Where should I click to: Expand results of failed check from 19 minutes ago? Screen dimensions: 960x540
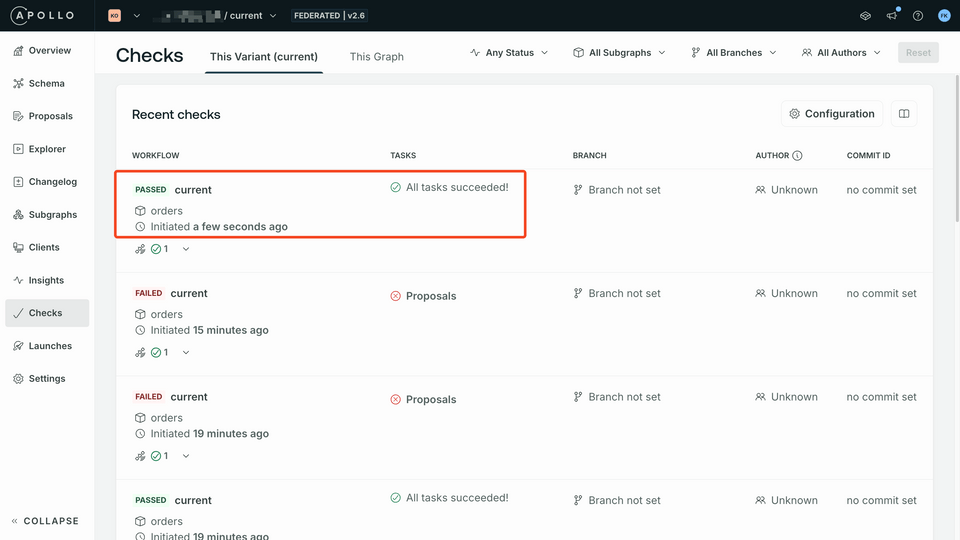(x=186, y=456)
